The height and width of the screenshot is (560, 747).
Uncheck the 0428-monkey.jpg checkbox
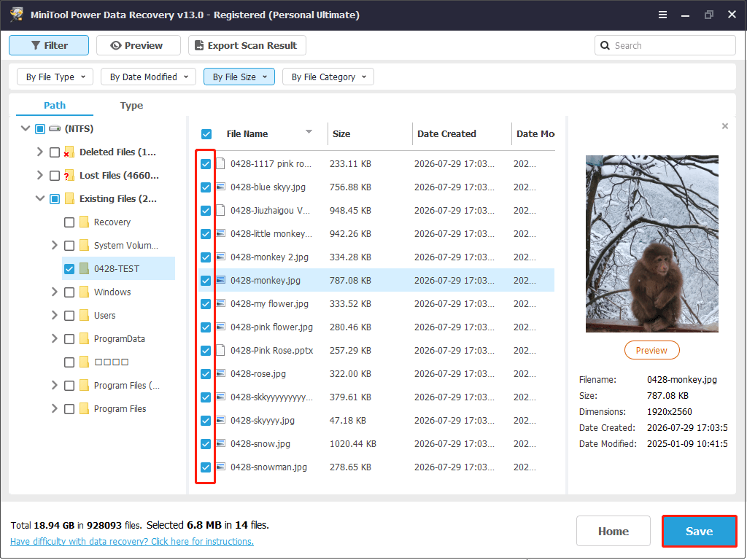(206, 281)
